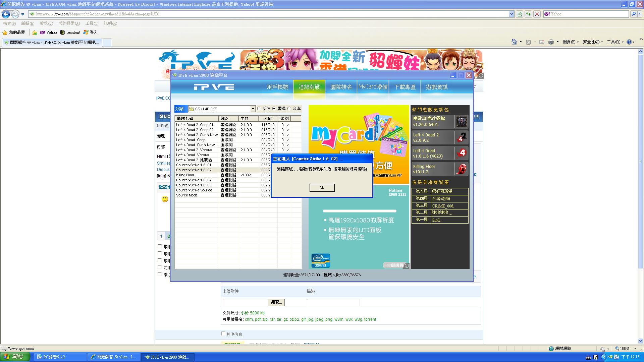This screenshot has width=644, height=362.
Task: Click the Left 4 Dead 2 game icon
Action: point(462,137)
